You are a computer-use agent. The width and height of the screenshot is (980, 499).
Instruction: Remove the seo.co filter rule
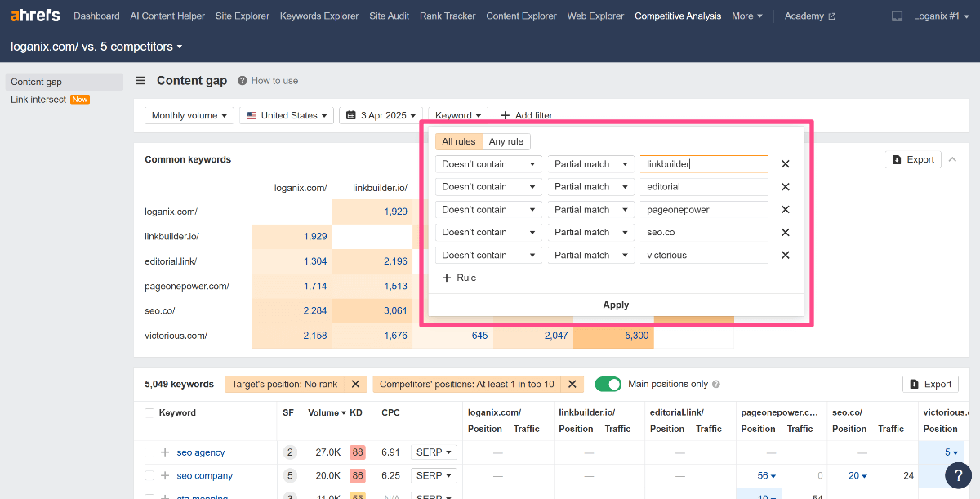786,233
